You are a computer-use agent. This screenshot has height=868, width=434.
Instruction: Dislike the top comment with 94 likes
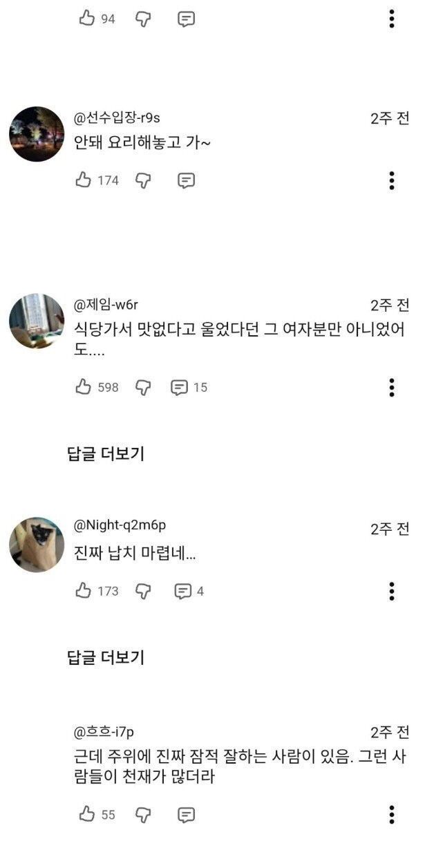[x=143, y=19]
